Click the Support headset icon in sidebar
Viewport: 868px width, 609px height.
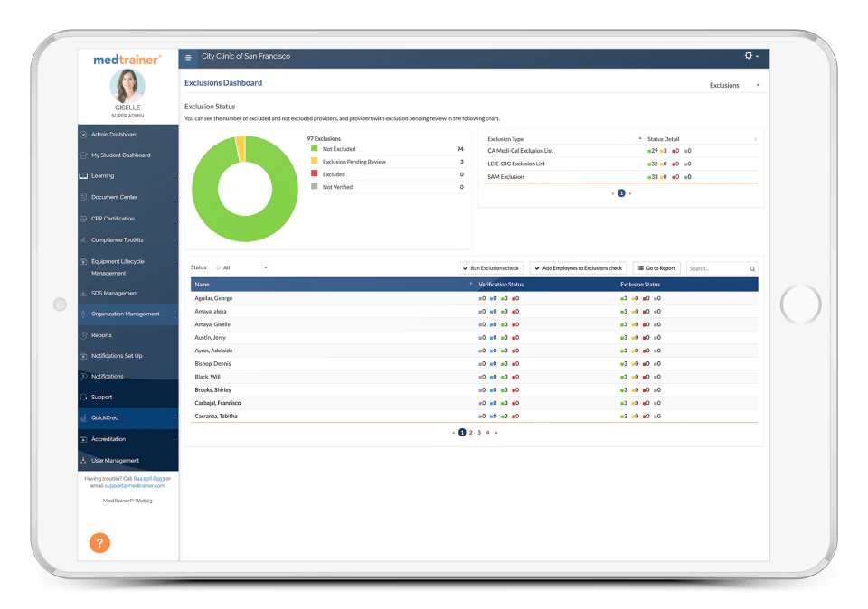(83, 398)
